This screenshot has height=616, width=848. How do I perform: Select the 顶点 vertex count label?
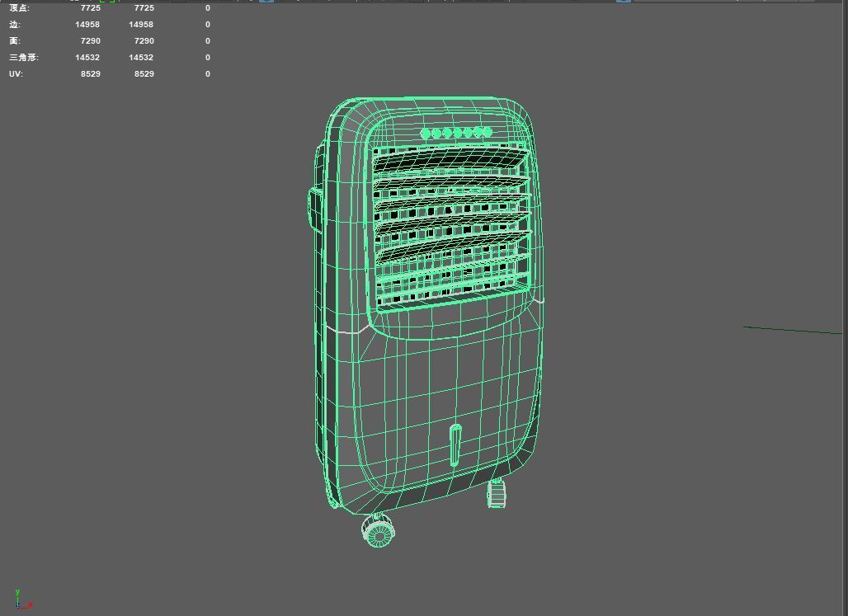[x=20, y=8]
